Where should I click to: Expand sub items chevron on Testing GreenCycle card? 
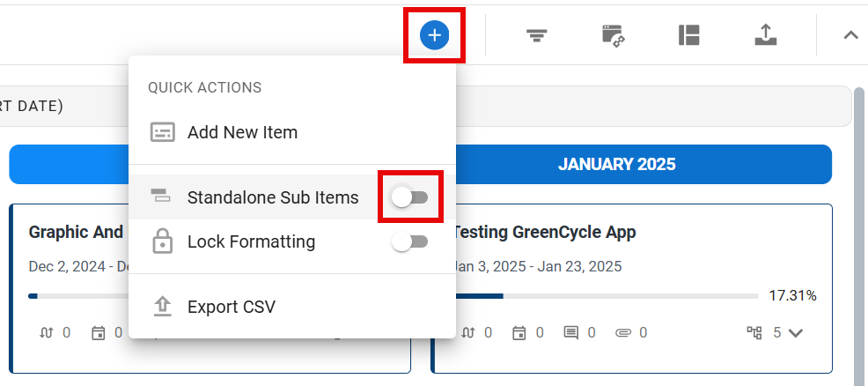(x=796, y=333)
